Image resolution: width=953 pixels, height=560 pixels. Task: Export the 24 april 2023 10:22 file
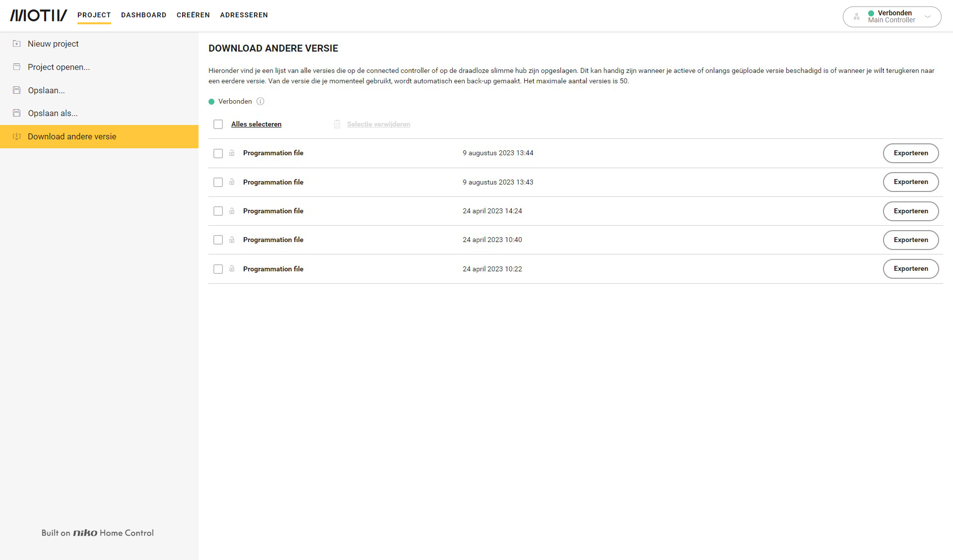click(911, 269)
